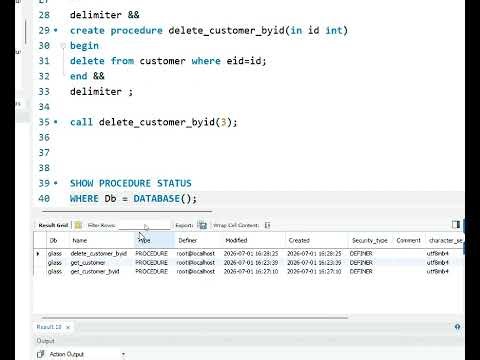Click the Definer column header
Viewport: 480px width, 360px height.
click(x=187, y=240)
